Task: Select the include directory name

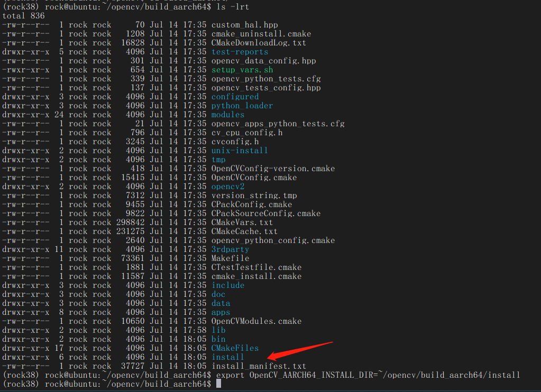Action: tap(228, 285)
